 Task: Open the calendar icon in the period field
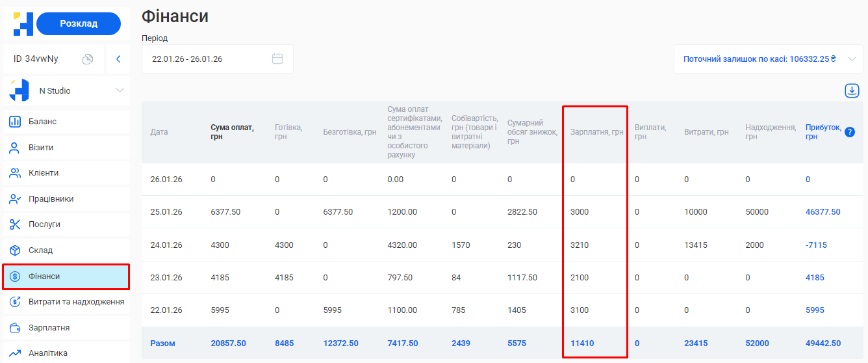[277, 59]
